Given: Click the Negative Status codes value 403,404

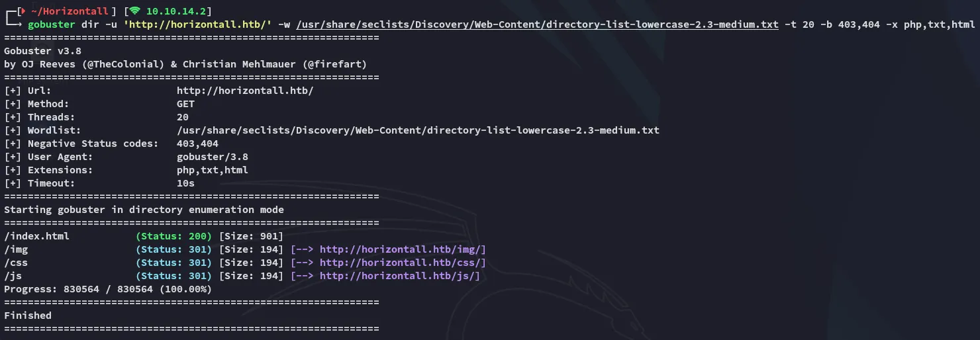Looking at the screenshot, I should click(197, 144).
